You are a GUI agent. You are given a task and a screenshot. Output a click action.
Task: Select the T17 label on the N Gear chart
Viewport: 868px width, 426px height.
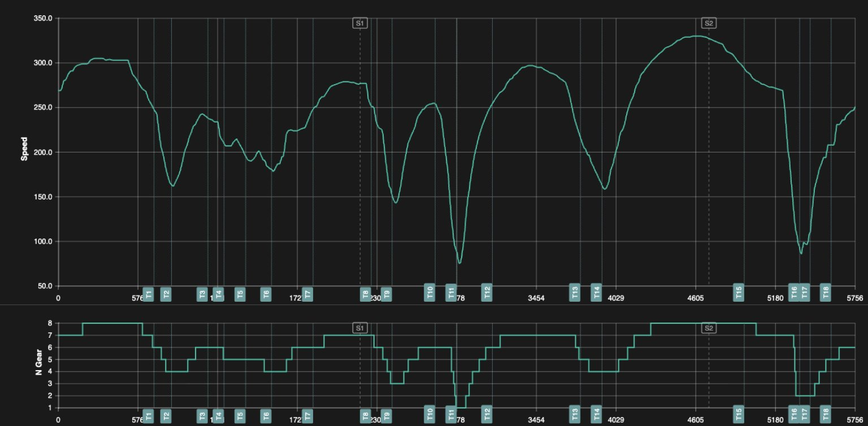805,415
